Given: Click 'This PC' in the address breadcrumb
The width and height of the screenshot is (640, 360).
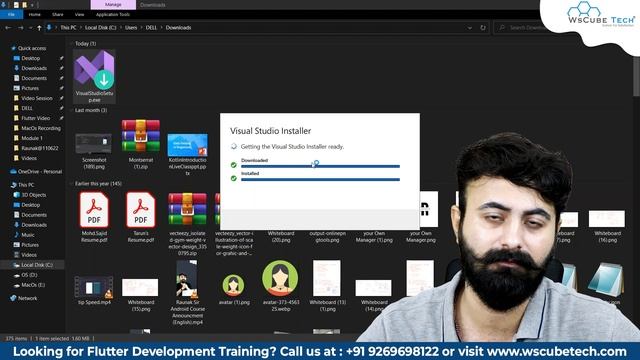Looking at the screenshot, I should pyautogui.click(x=68, y=28).
